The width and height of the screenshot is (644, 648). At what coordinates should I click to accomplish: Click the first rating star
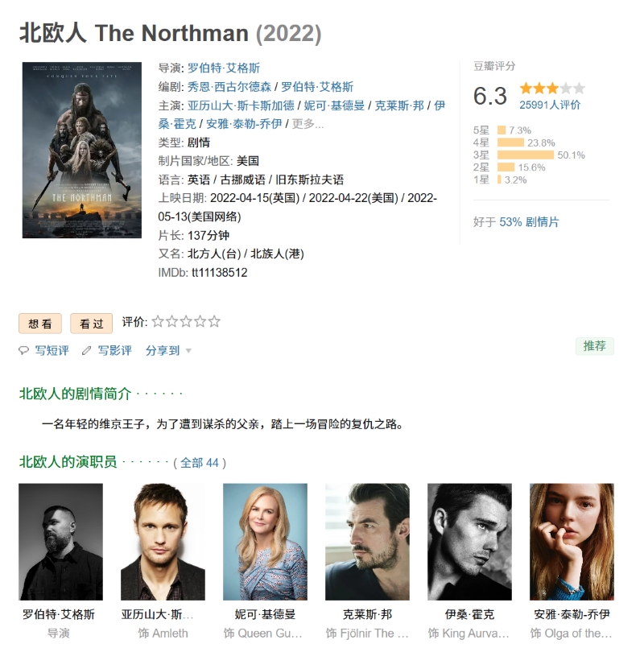(x=158, y=321)
